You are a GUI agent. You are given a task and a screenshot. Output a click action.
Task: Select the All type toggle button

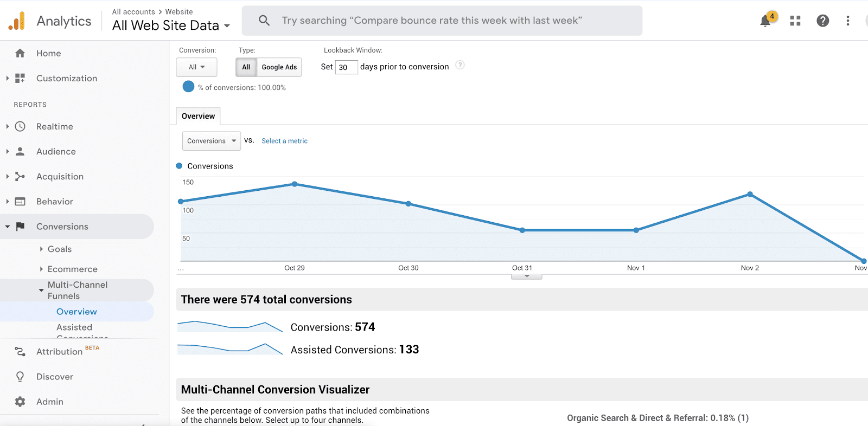[246, 67]
